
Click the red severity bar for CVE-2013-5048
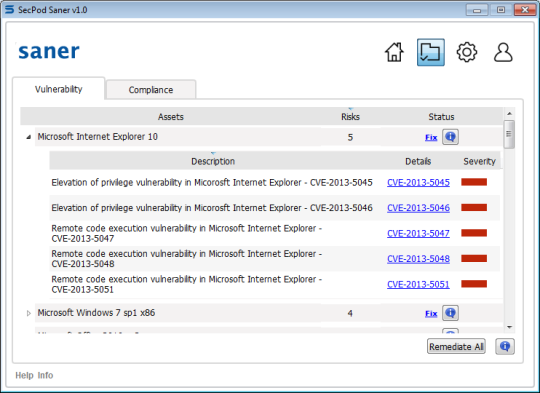[x=474, y=258]
